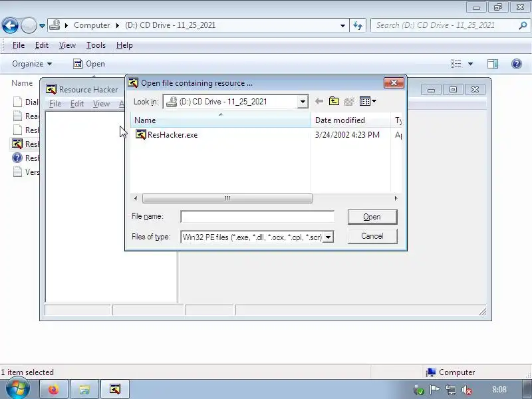Click the Address bar drive icon

(55, 25)
